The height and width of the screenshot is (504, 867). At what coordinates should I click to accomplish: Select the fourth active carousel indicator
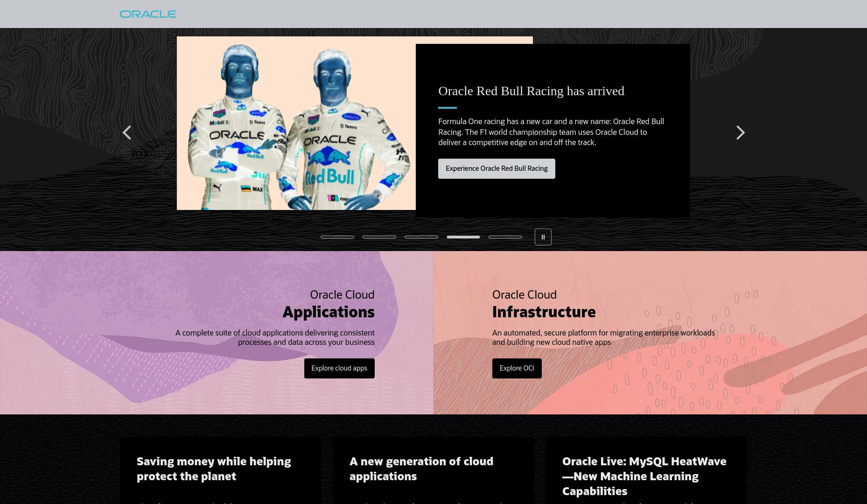pos(463,237)
